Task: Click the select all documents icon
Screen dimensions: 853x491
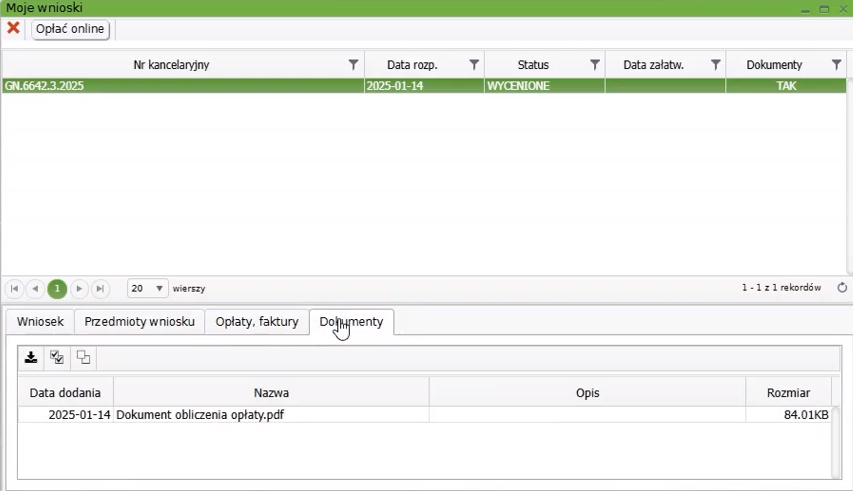Action: point(57,358)
